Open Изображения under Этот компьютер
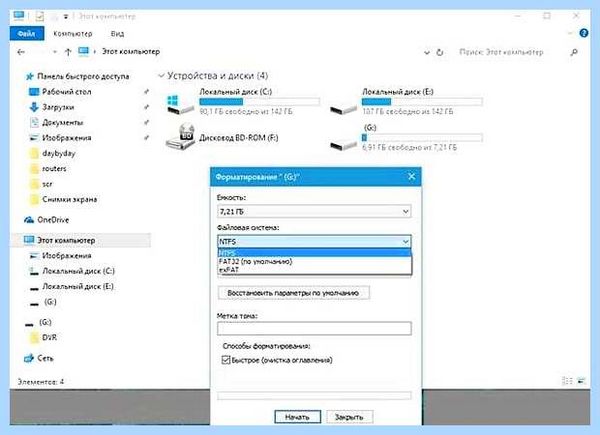The height and width of the screenshot is (435, 600). pyautogui.click(x=67, y=256)
